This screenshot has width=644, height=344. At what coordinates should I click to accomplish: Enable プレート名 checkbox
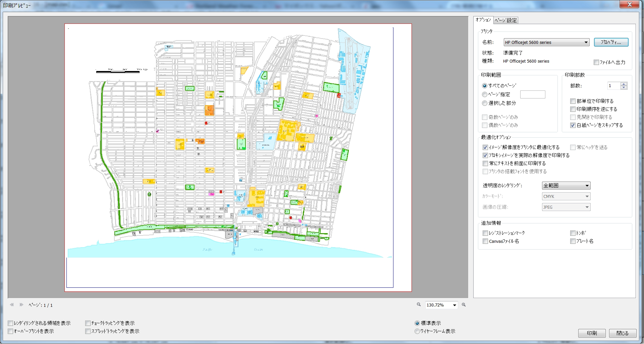[573, 241]
